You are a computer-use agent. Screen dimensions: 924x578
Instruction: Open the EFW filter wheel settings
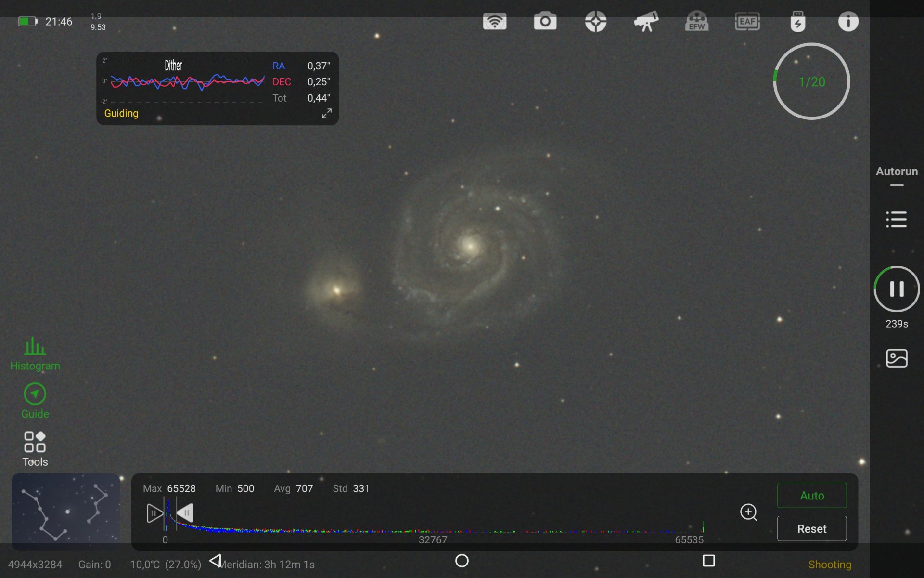point(697,22)
